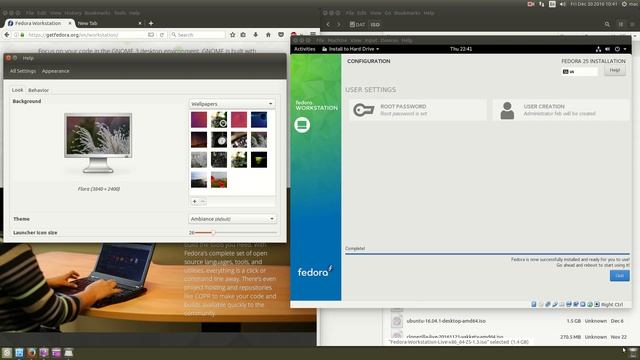Toggle view mode in Files toolbar
Image resolution: width=640 pixels, height=360 pixels.
coord(620,24)
